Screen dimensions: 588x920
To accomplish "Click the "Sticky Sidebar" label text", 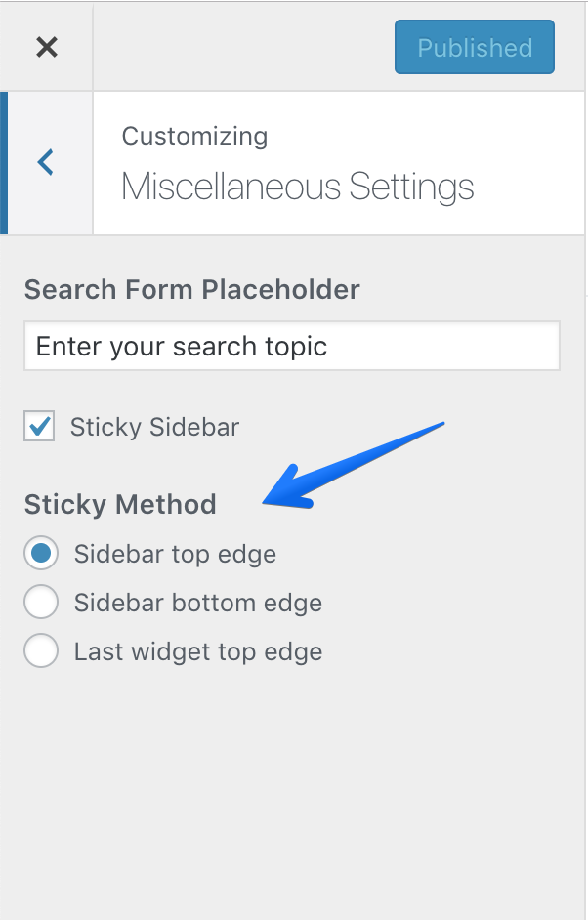I will click(x=154, y=427).
